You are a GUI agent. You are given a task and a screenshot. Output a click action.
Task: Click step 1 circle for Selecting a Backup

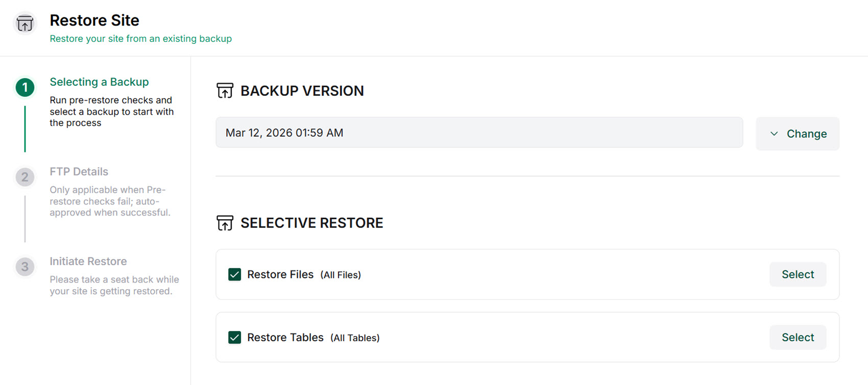(25, 87)
